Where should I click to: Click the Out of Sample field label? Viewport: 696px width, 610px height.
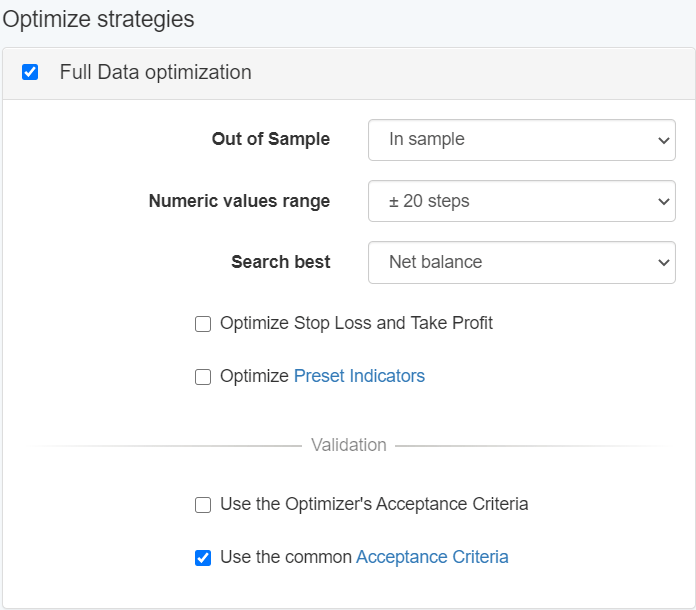270,139
